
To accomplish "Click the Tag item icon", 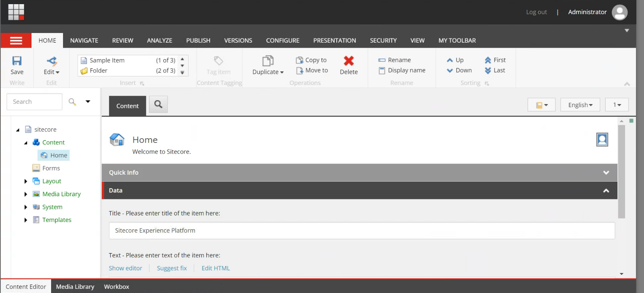I will pos(218,61).
